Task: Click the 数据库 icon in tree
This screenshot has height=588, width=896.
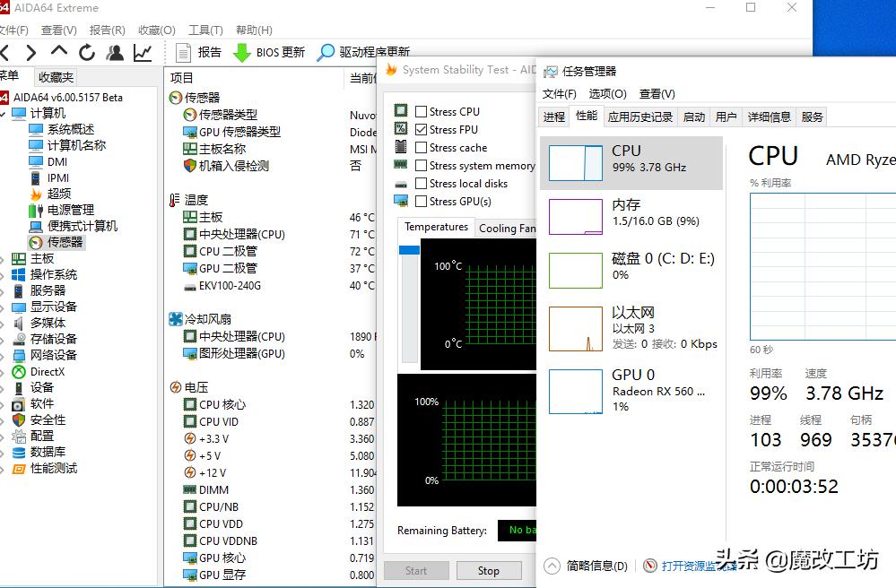Action: click(19, 452)
